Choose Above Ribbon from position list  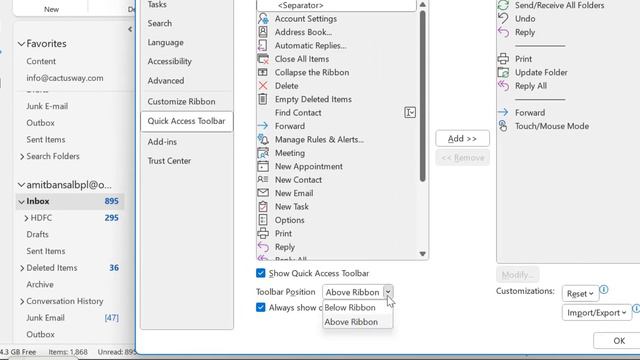(x=358, y=322)
